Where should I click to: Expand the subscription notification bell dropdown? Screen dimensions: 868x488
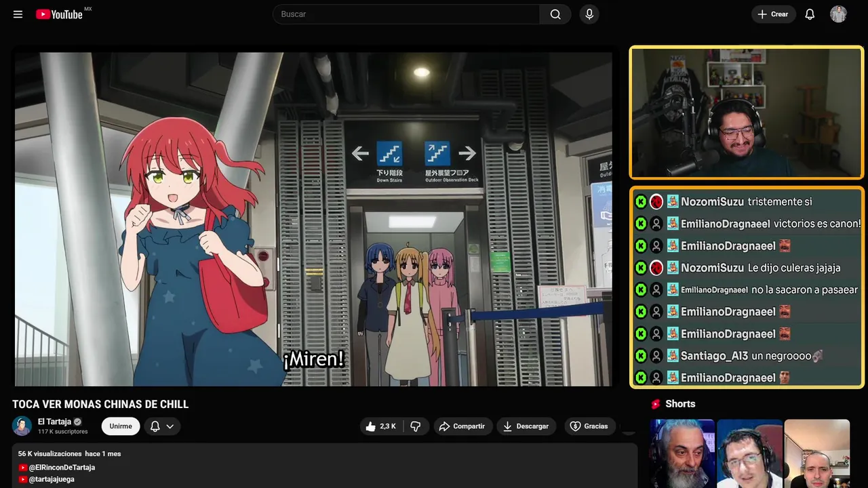(x=162, y=426)
